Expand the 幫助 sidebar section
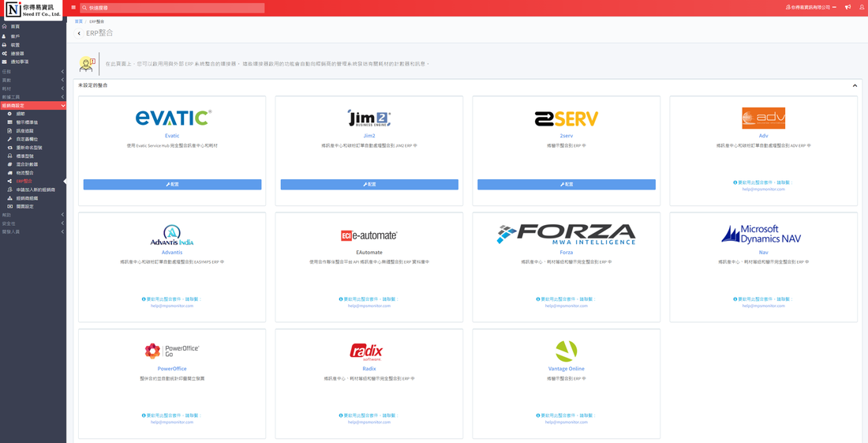Image resolution: width=868 pixels, height=443 pixels. coord(33,215)
